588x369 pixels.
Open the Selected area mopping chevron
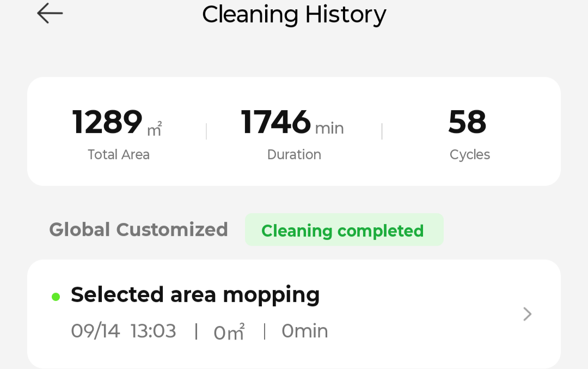click(527, 314)
